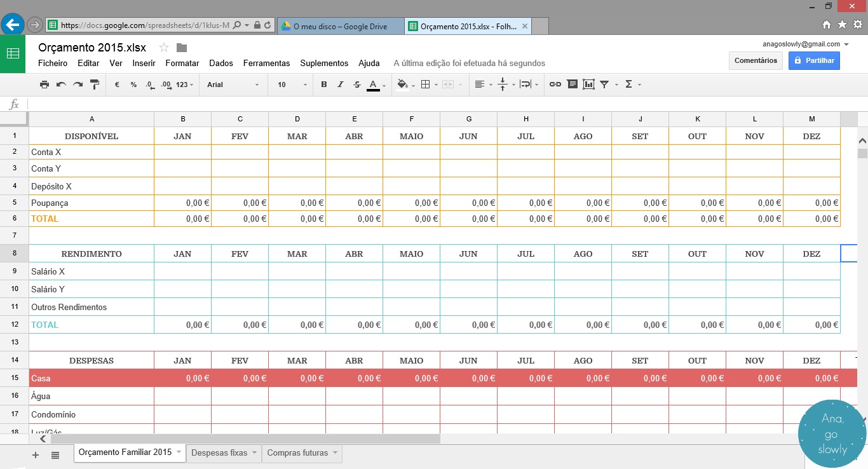
Task: Open the Formatar menu
Action: (x=182, y=64)
